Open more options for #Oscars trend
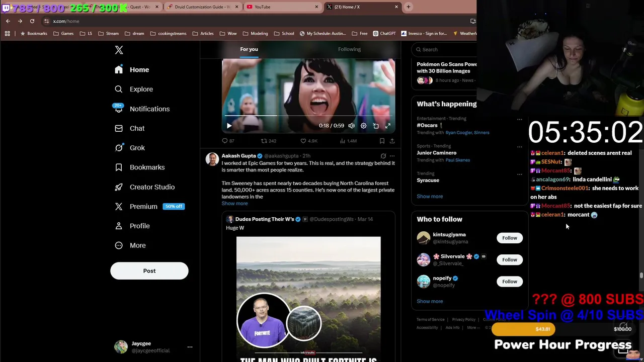This screenshot has height=362, width=644. point(520,120)
